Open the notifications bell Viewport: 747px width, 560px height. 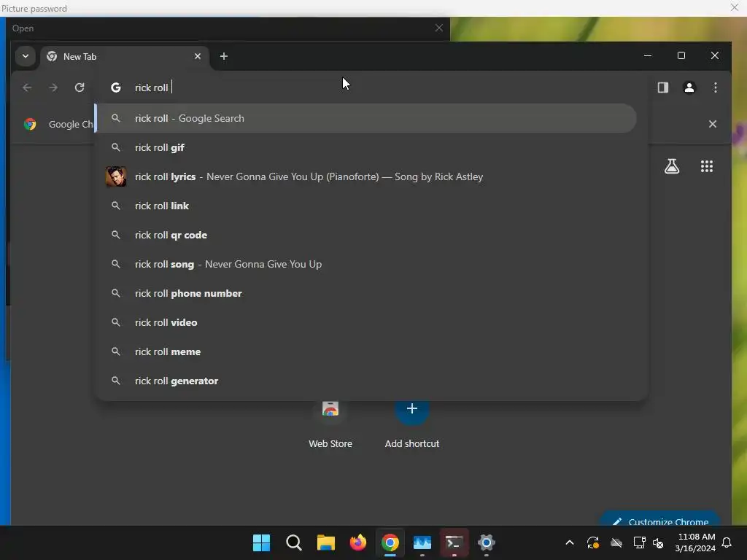(x=727, y=542)
